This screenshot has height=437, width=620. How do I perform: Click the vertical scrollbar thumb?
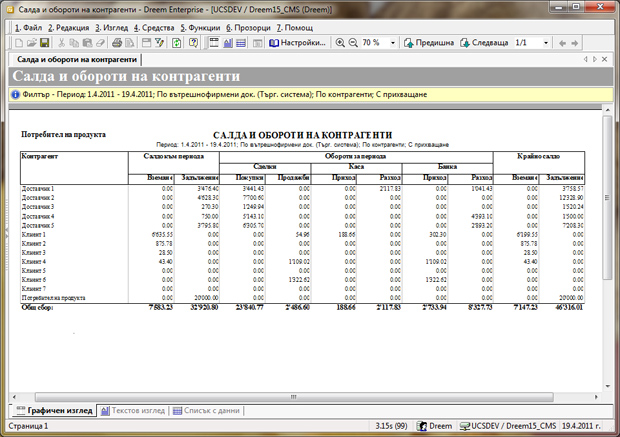pyautogui.click(x=607, y=198)
